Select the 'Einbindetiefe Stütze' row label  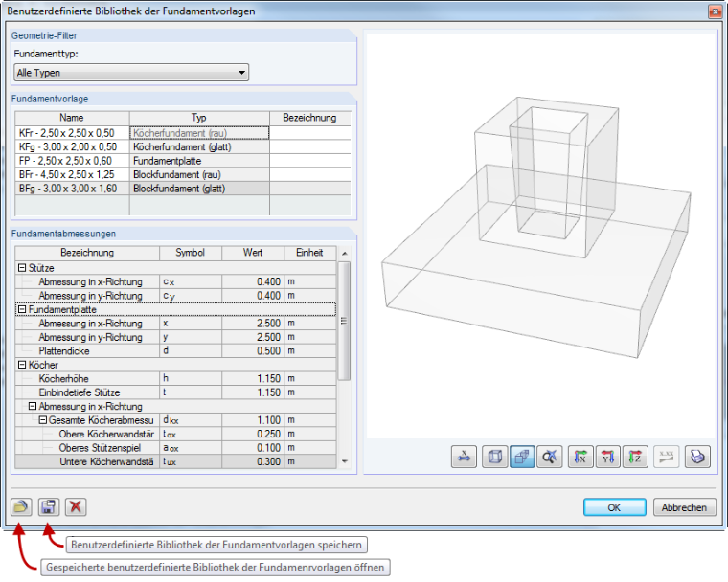tap(80, 392)
